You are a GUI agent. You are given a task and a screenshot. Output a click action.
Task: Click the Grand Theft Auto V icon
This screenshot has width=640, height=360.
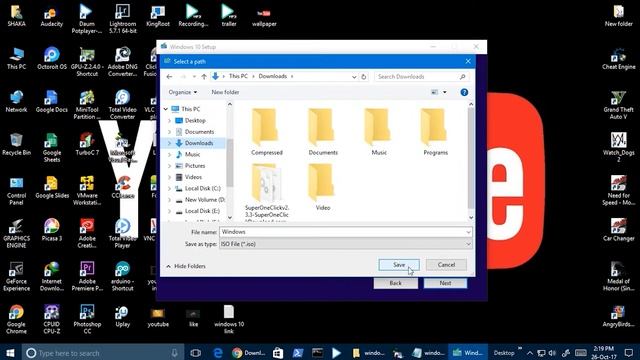[x=618, y=105]
